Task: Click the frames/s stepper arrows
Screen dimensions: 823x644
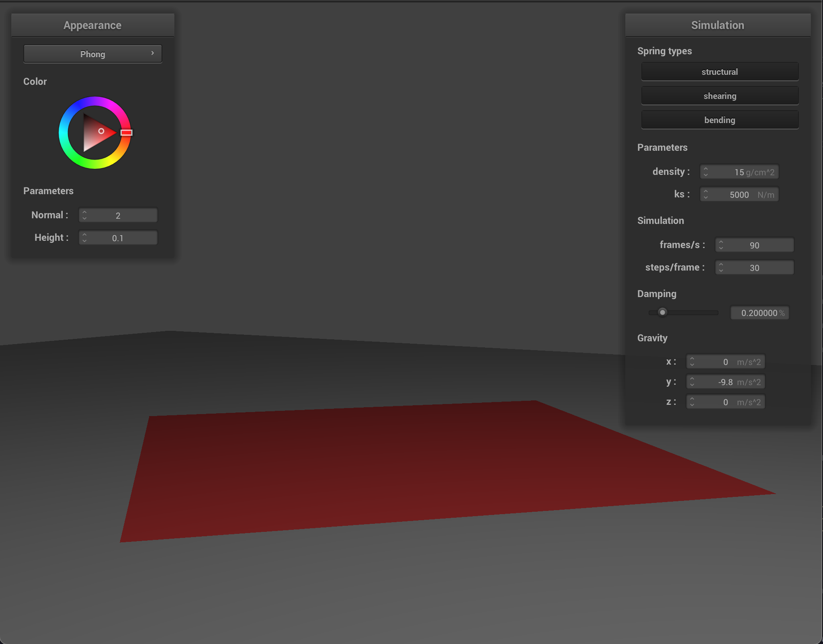Action: pos(721,245)
